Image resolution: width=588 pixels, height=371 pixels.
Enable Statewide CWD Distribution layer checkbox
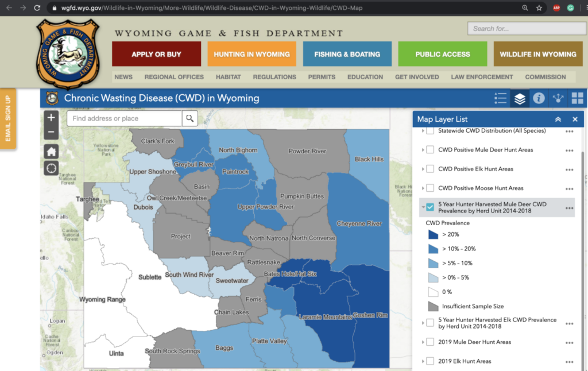pos(430,130)
